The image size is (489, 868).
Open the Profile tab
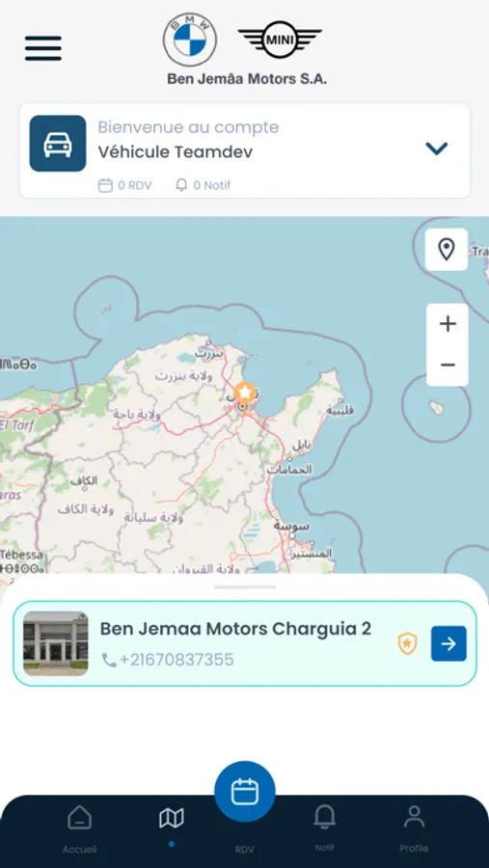pyautogui.click(x=414, y=828)
